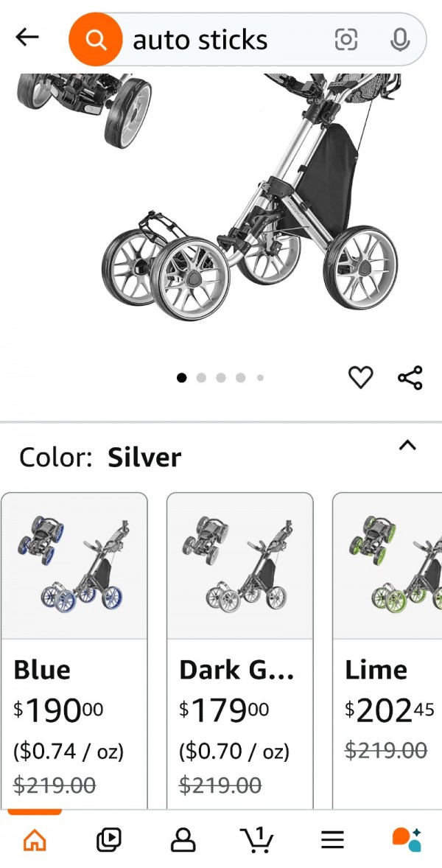Open the camera visual search icon
Viewport: 442px width, 868px height.
coord(346,40)
